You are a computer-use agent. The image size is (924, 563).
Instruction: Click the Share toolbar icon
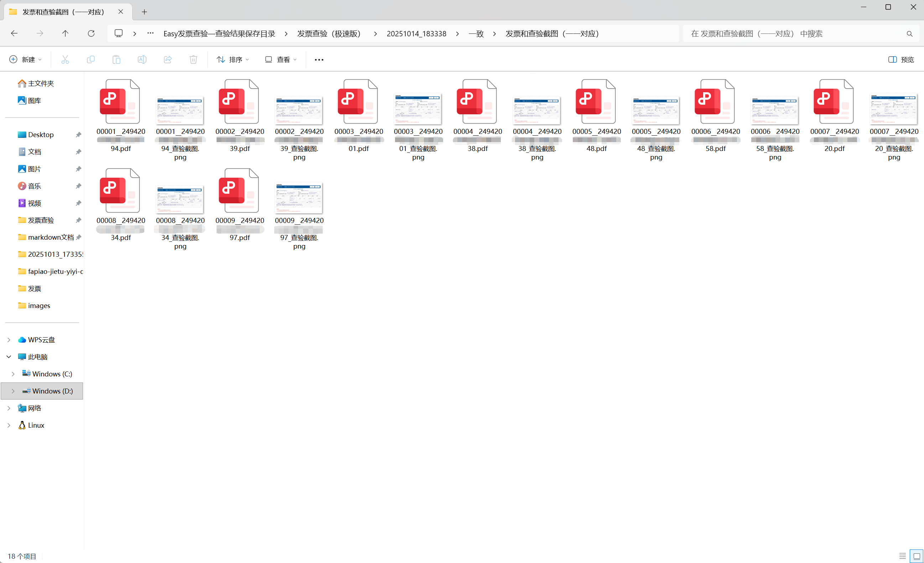168,59
